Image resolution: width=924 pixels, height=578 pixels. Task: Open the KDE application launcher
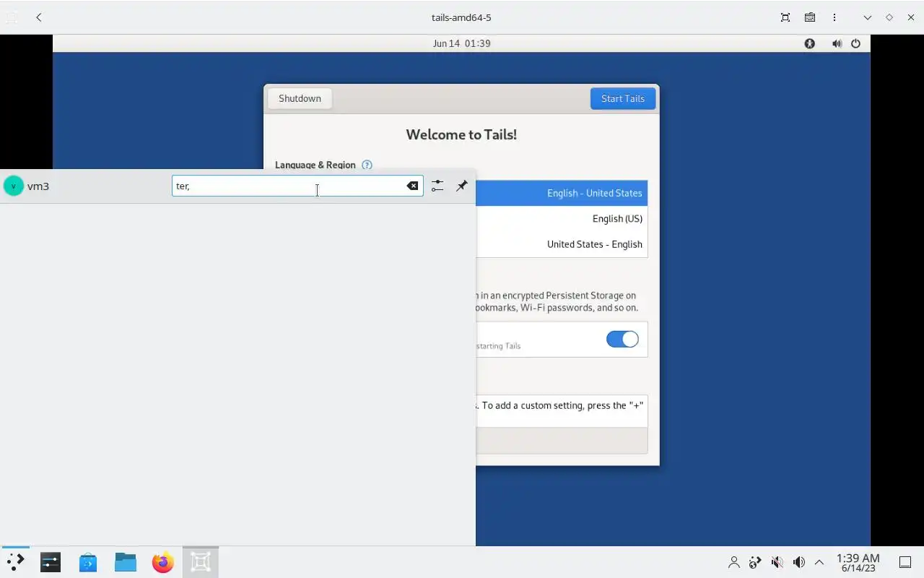pyautogui.click(x=15, y=562)
